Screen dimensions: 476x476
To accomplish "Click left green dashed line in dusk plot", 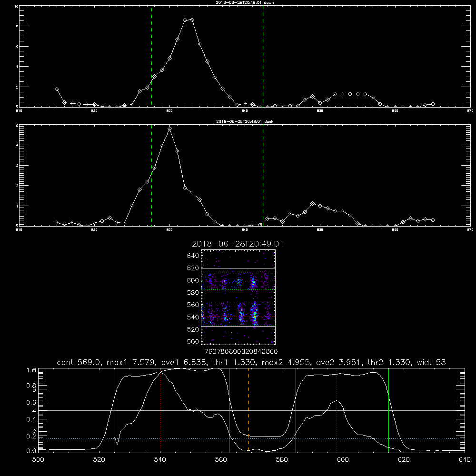I will pyautogui.click(x=151, y=175).
